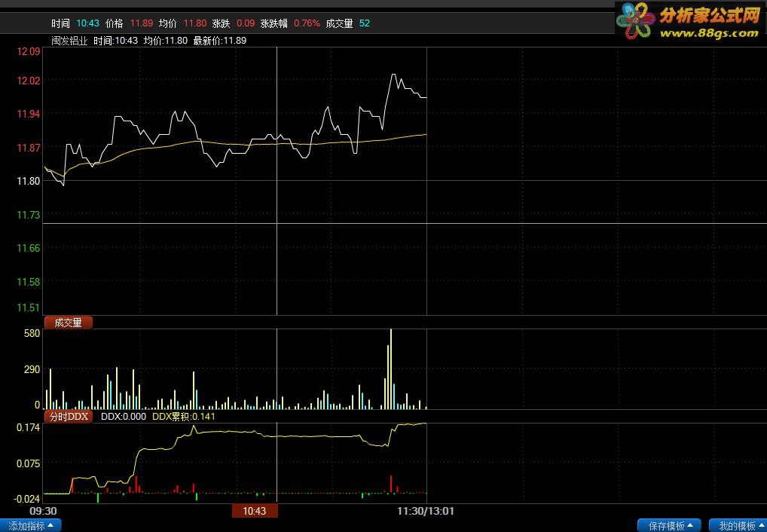The height and width of the screenshot is (532, 767).
Task: Click the 12.02 price axis label
Action: 29,81
